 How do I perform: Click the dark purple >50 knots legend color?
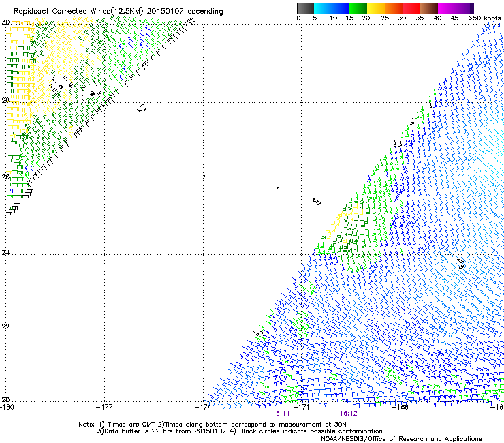471,8
